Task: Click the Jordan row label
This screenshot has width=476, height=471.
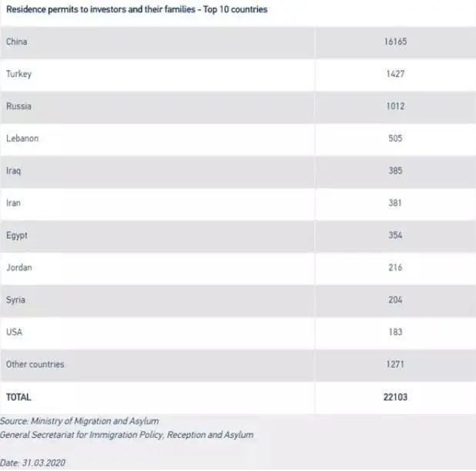Action: pyautogui.click(x=19, y=267)
